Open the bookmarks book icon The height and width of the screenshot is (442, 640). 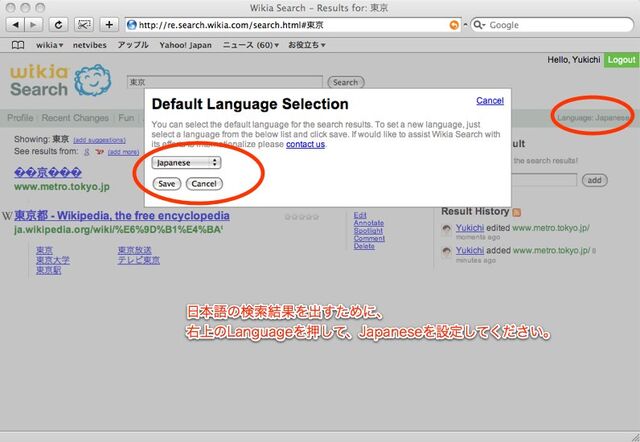18,45
